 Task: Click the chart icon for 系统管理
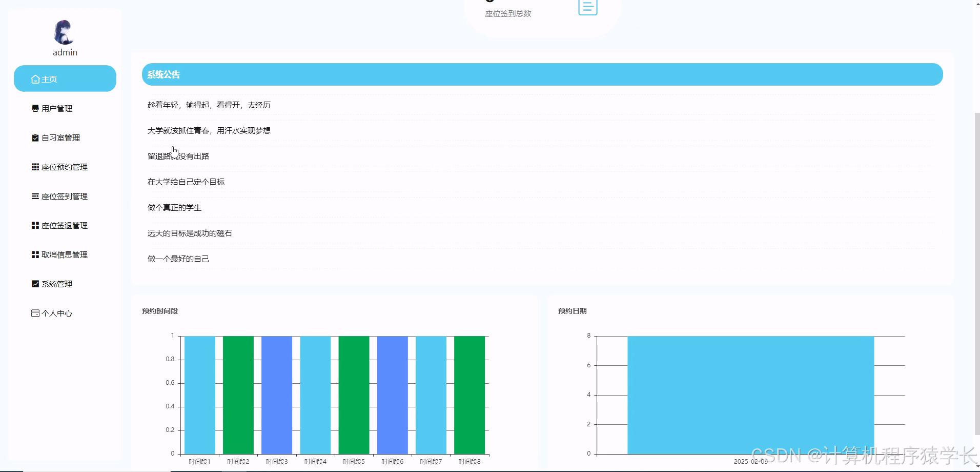pyautogui.click(x=35, y=284)
